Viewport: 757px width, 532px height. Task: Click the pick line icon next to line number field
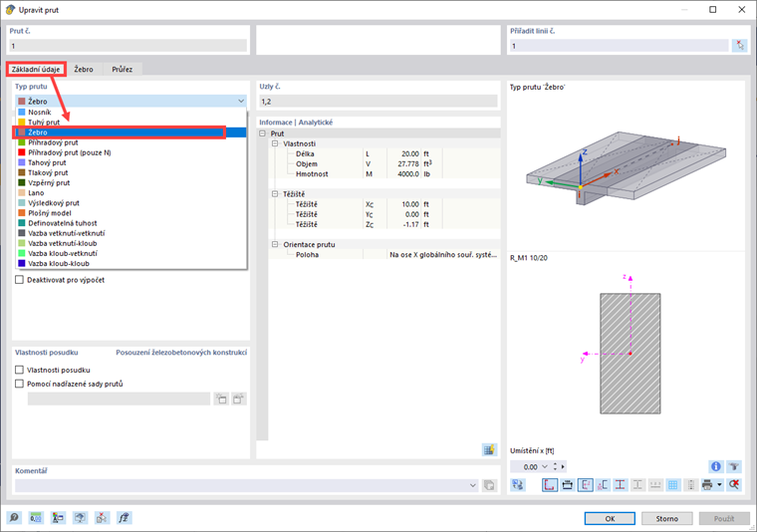740,46
